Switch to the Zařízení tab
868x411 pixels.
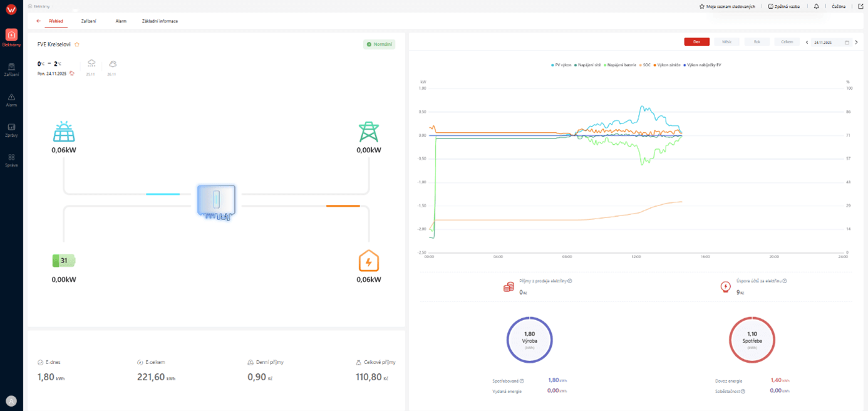[x=88, y=21]
